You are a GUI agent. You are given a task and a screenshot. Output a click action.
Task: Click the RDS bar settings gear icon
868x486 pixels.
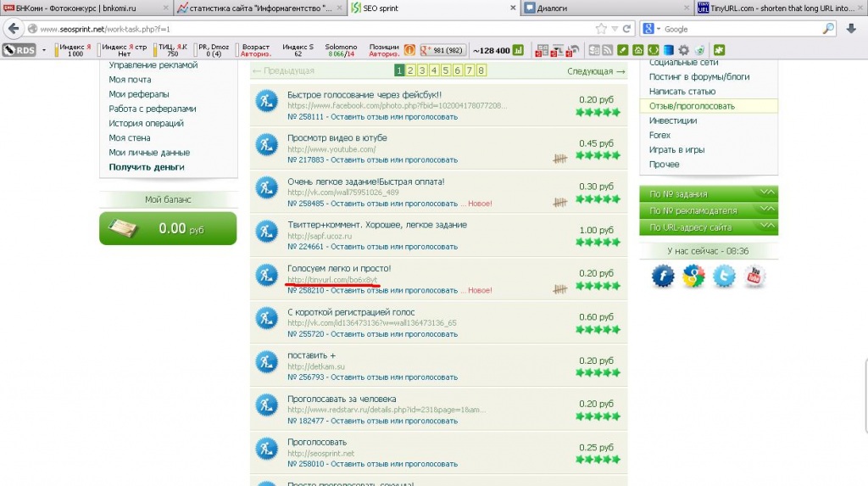tap(684, 50)
